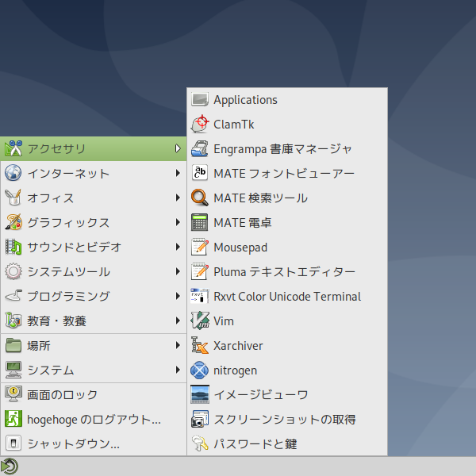This screenshot has width=476, height=476.
Task: Select the インターネット menu category
Action: click(94, 173)
